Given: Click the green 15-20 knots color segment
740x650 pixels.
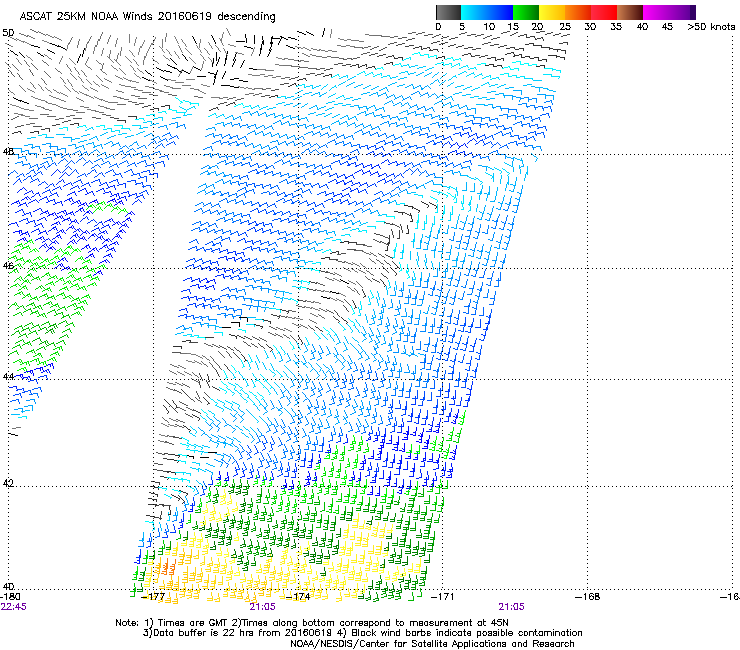Looking at the screenshot, I should pyautogui.click(x=526, y=12).
